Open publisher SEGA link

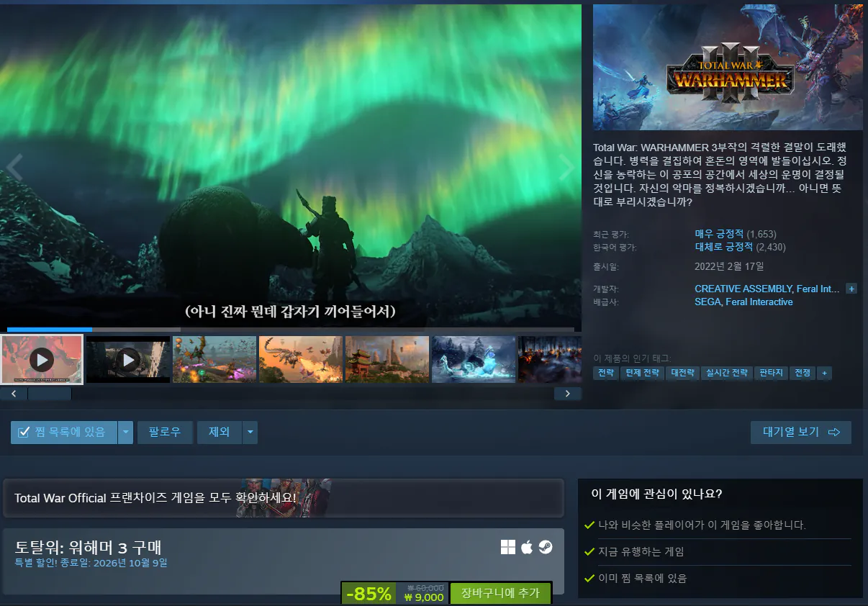(707, 302)
